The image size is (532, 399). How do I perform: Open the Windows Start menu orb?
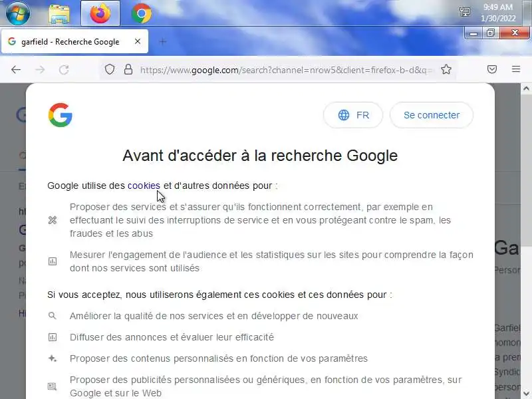(x=18, y=13)
